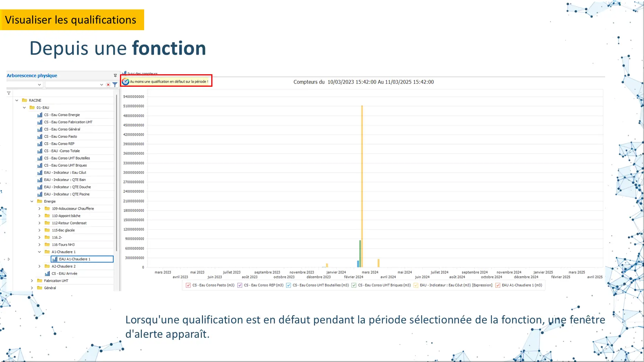Disable the EAU A1-Chaudiere 1 (m3) series
The image size is (644, 362).
pyautogui.click(x=498, y=285)
